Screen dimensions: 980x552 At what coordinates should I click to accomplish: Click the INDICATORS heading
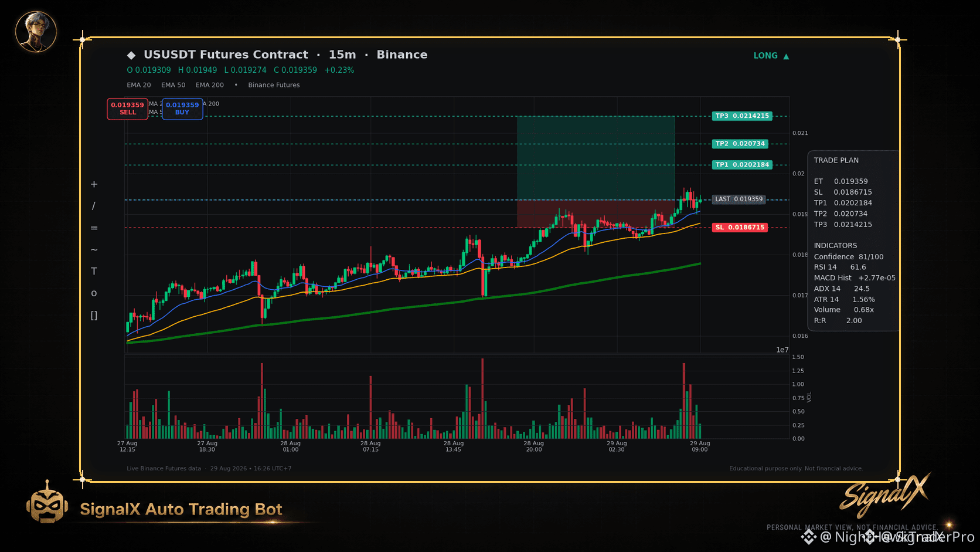click(x=835, y=246)
